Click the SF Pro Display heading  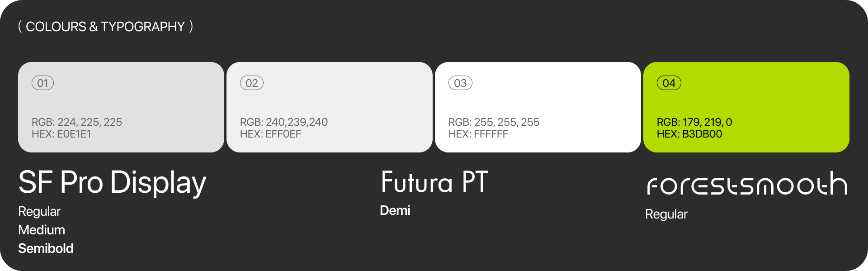pos(112,183)
